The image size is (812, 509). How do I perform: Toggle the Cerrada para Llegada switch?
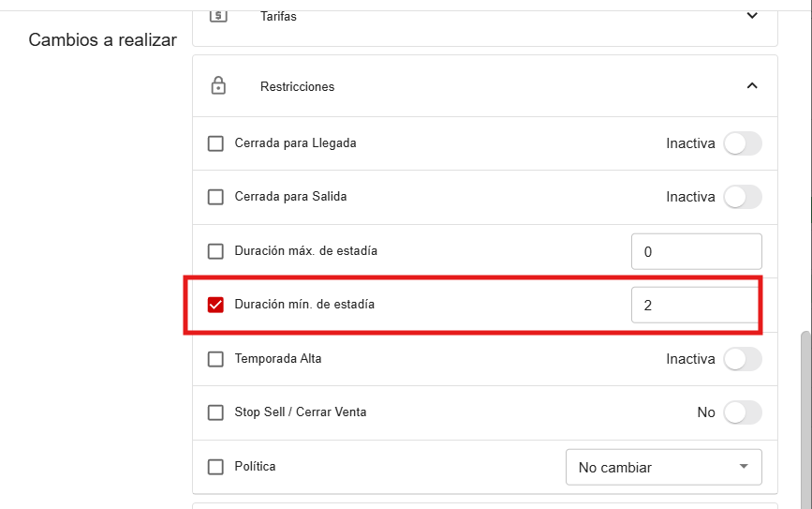(743, 143)
